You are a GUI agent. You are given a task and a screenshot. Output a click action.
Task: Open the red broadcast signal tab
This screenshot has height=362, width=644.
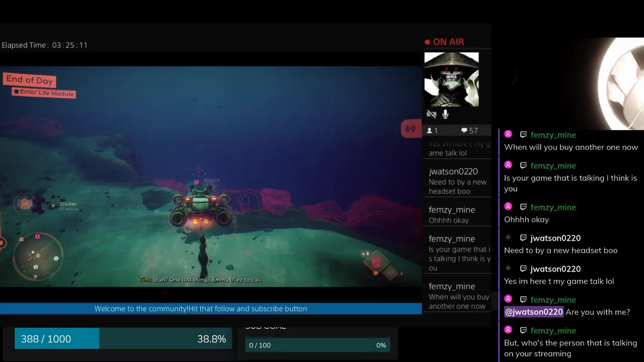tap(411, 129)
